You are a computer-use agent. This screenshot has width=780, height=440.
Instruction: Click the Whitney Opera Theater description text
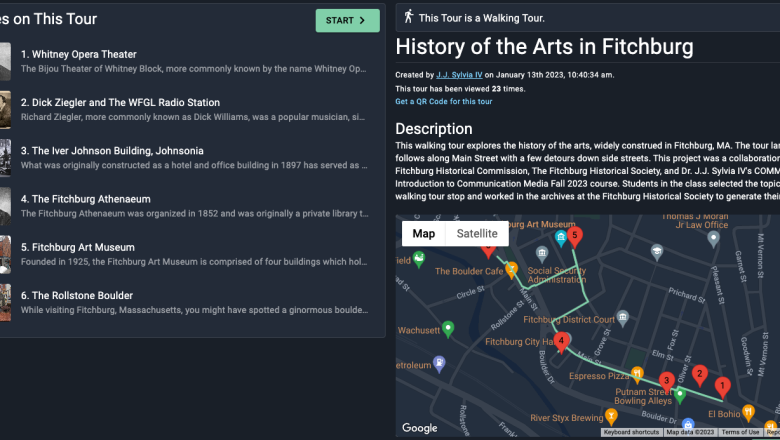pyautogui.click(x=194, y=69)
